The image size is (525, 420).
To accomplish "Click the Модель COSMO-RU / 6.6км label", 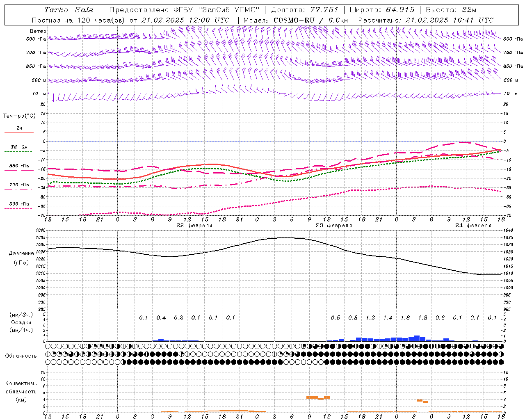I will [x=296, y=20].
